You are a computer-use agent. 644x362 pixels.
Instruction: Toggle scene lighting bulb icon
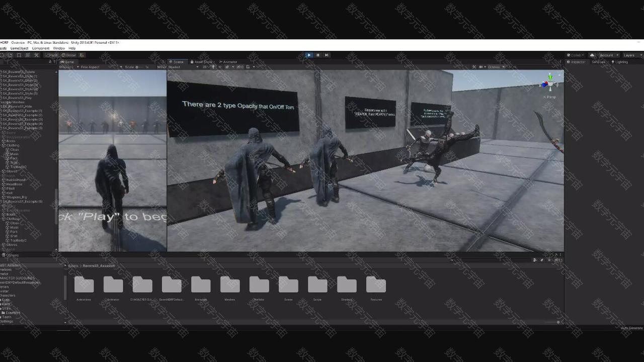point(213,67)
